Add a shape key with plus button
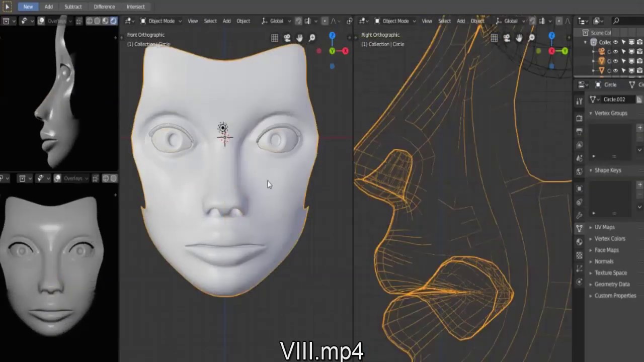 [x=640, y=185]
